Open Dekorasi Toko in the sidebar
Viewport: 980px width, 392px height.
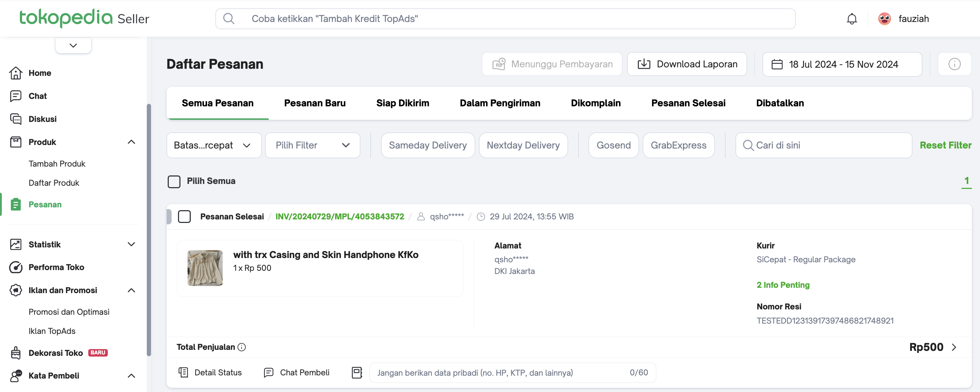click(56, 353)
